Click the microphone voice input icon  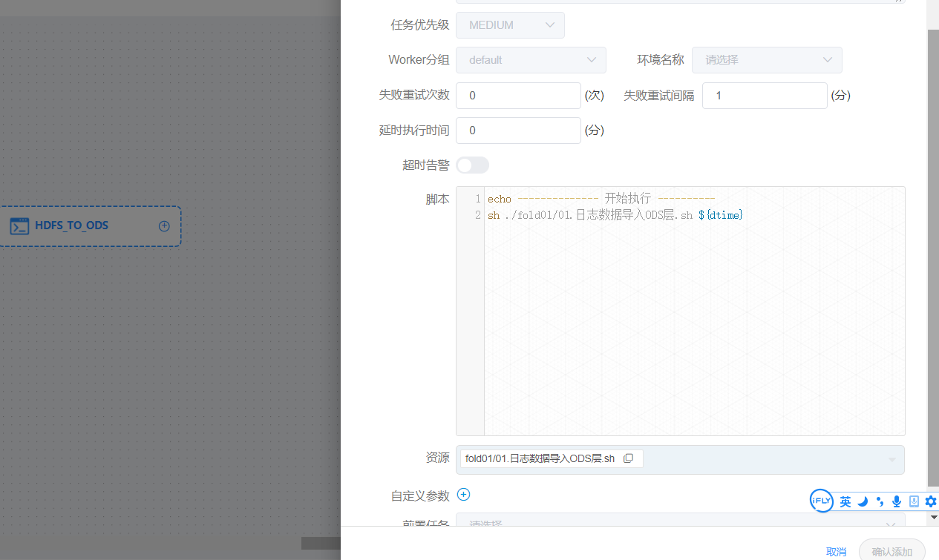pos(896,501)
